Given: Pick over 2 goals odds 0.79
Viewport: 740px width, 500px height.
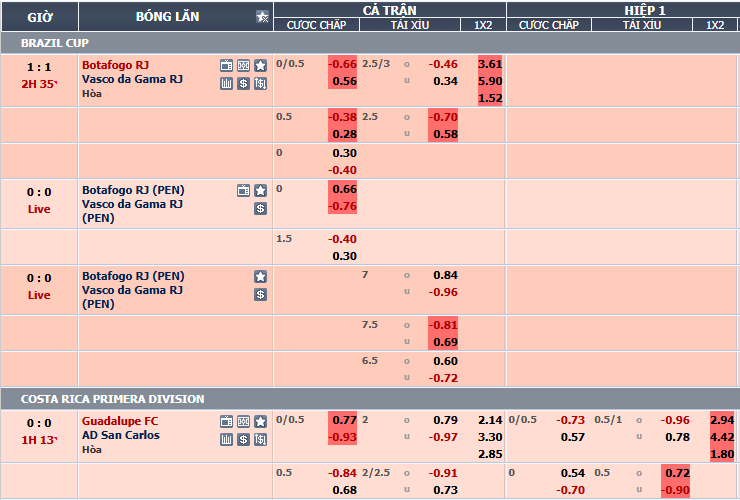Looking at the screenshot, I should [x=445, y=420].
